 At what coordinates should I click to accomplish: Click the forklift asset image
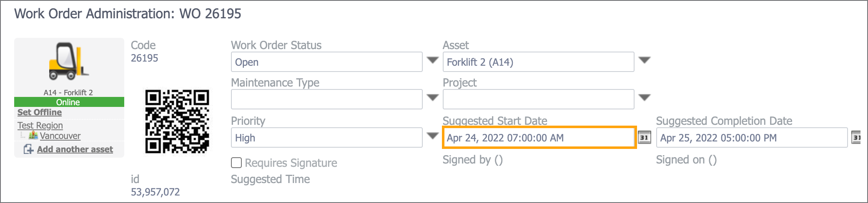69,62
